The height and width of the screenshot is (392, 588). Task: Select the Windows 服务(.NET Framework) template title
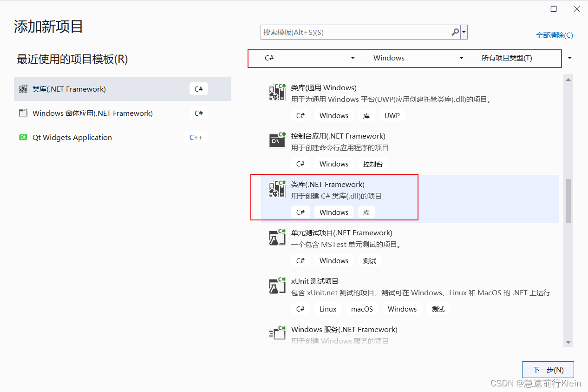[x=344, y=329]
